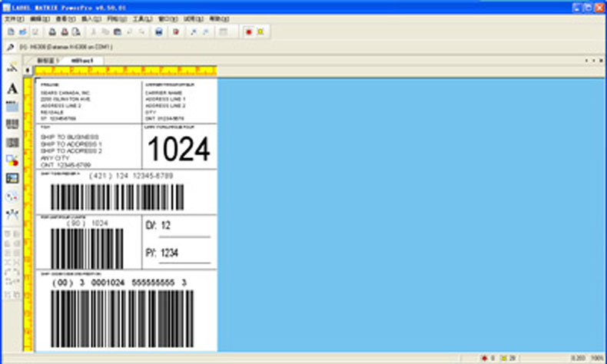Open the 帮助 (Help) menu

point(219,18)
